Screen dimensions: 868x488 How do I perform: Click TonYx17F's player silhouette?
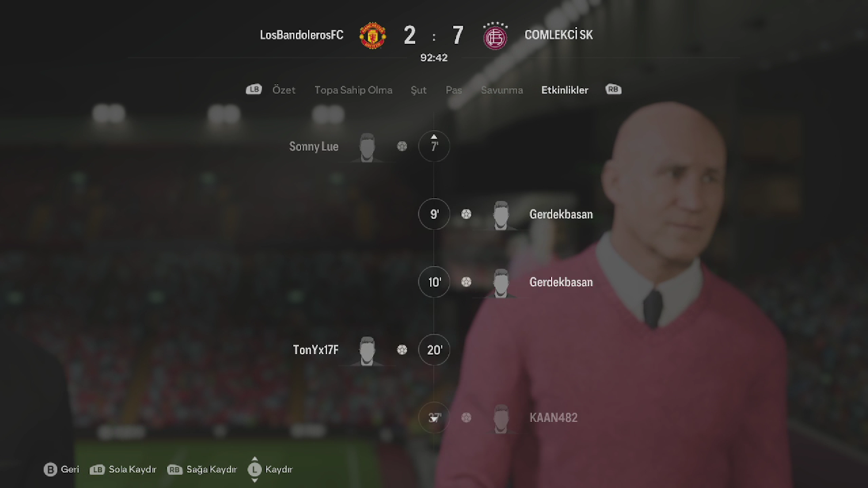(x=367, y=351)
